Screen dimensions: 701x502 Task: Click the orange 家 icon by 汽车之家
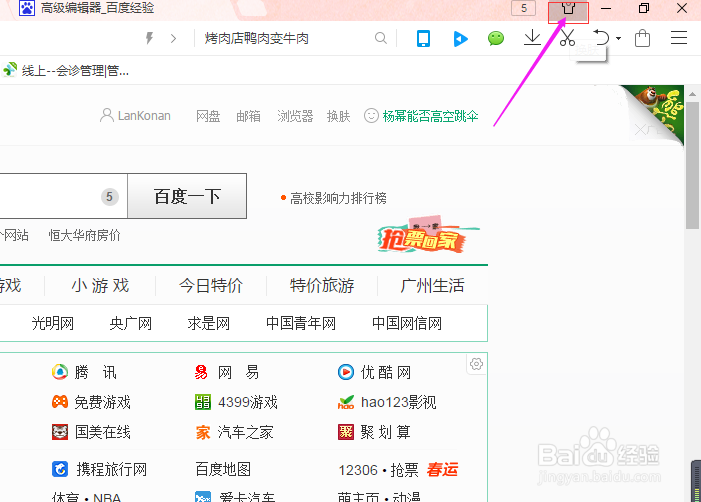coord(203,432)
